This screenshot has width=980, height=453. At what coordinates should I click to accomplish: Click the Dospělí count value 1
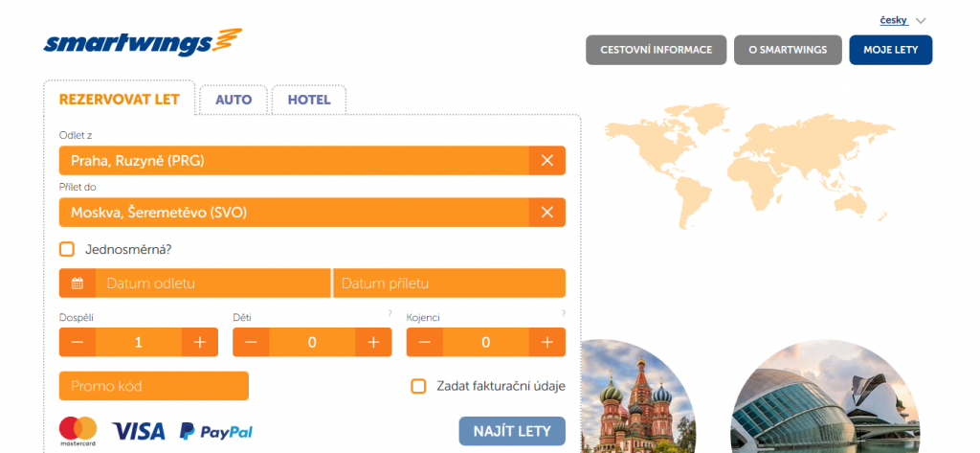pos(139,342)
